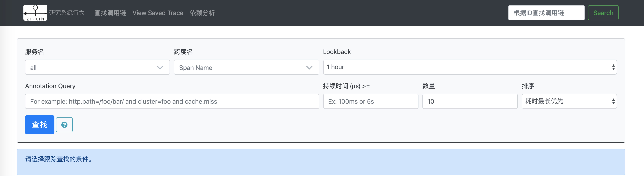The width and height of the screenshot is (644, 176).
Task: Click the 数量 limit field showing 10
Action: pos(470,101)
